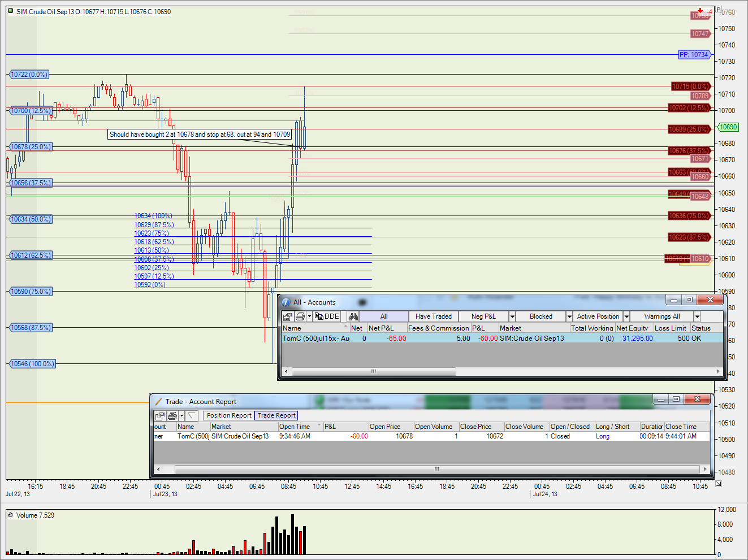The width and height of the screenshot is (748, 560).
Task: Click the PP: 10734 pivot label
Action: coord(694,55)
